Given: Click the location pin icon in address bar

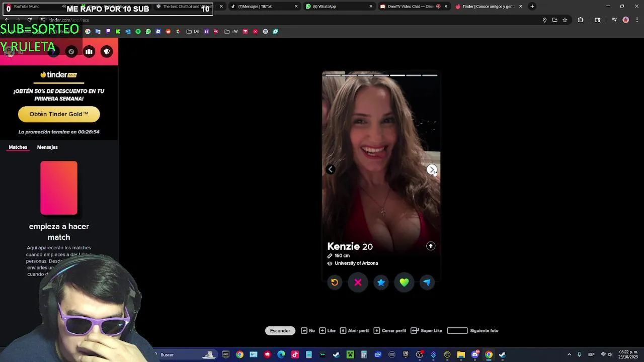Looking at the screenshot, I should point(544,20).
